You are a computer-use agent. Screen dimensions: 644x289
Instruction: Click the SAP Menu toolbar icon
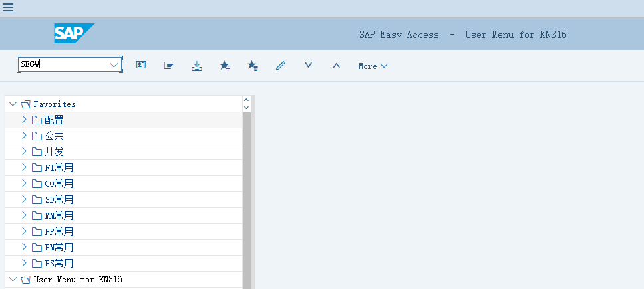[168, 65]
